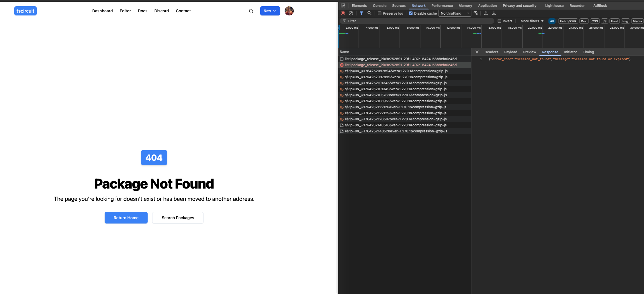The width and height of the screenshot is (644, 294).
Task: Filter requests by Font type
Action: [x=614, y=21]
